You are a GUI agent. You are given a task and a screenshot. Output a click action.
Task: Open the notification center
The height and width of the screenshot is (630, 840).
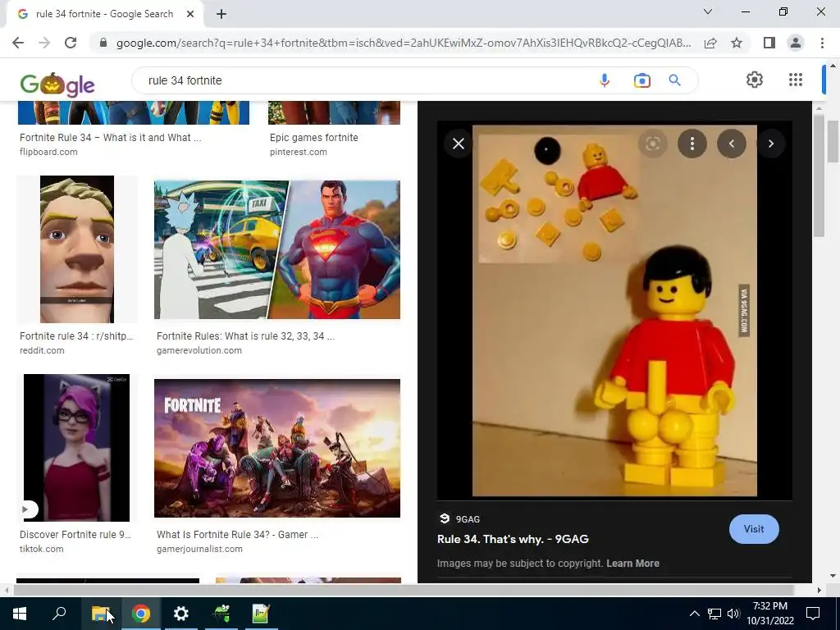tap(813, 614)
